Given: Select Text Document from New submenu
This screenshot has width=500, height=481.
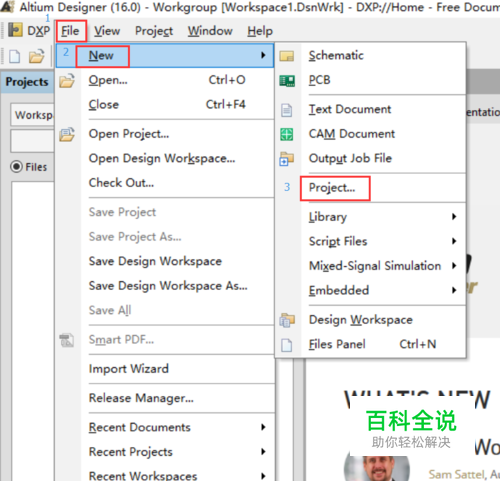Looking at the screenshot, I should click(x=370, y=109).
